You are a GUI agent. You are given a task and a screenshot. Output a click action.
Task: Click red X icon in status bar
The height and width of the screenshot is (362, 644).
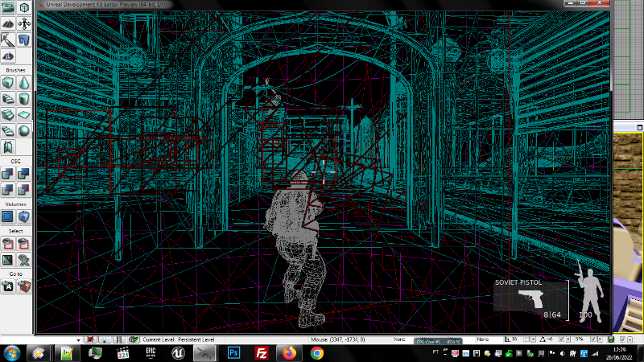point(90,339)
